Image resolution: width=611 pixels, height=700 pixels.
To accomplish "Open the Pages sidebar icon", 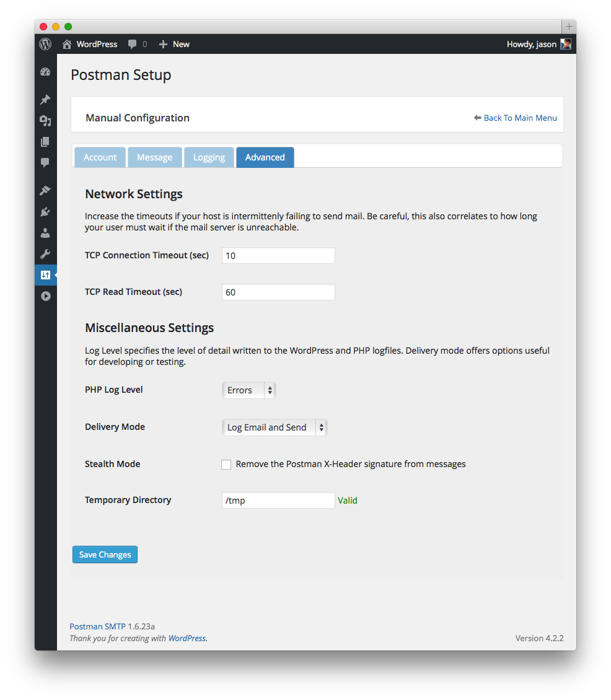I will (45, 142).
